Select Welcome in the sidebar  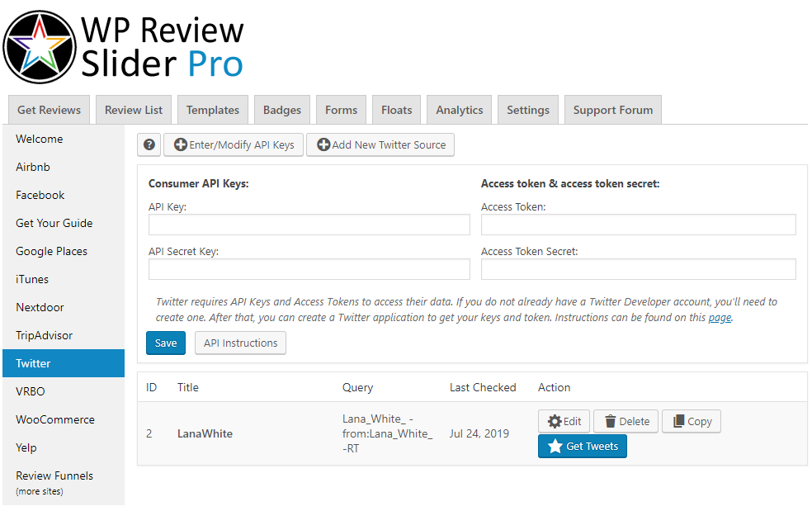64,139
